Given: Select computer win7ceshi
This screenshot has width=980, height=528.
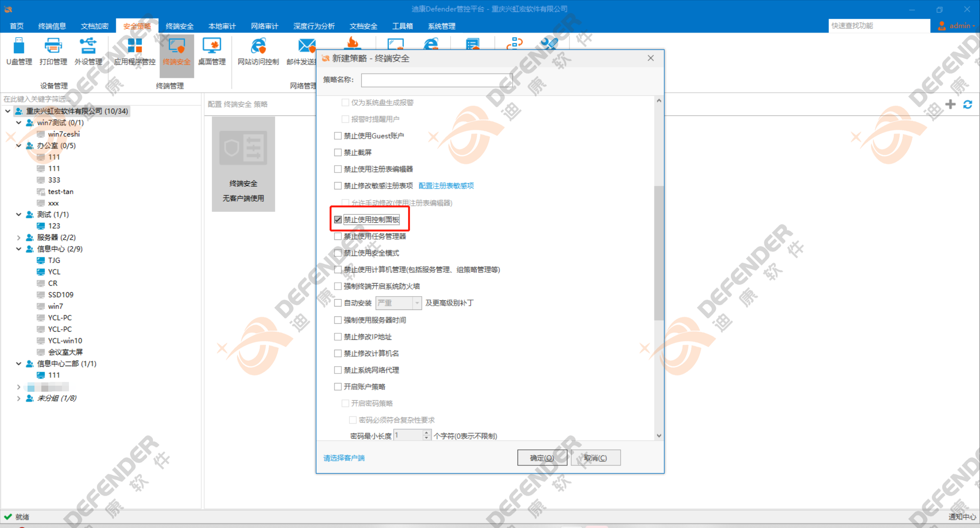Looking at the screenshot, I should (64, 134).
